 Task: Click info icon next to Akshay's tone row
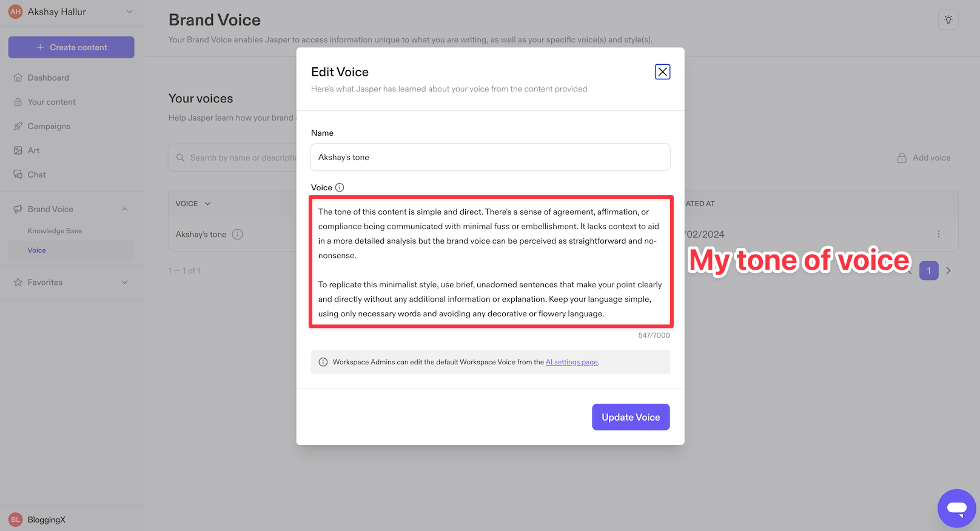pos(238,234)
